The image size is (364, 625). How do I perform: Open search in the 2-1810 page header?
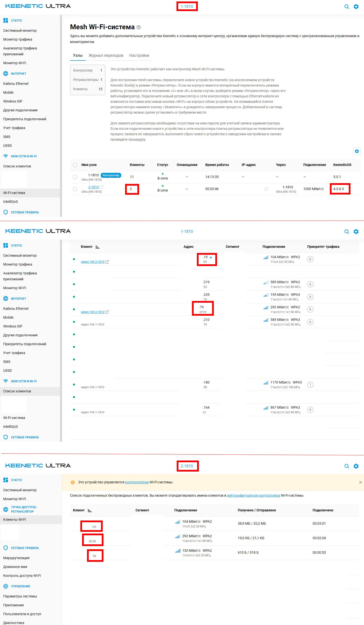point(347,466)
